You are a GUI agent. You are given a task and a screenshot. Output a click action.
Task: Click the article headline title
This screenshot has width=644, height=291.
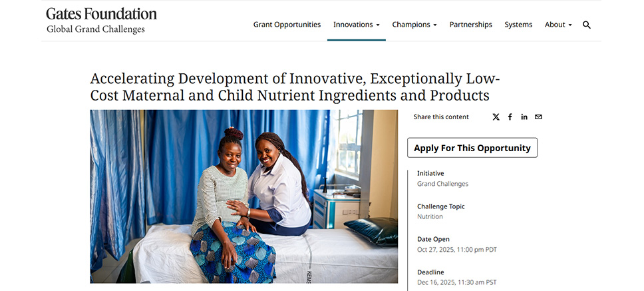point(295,87)
